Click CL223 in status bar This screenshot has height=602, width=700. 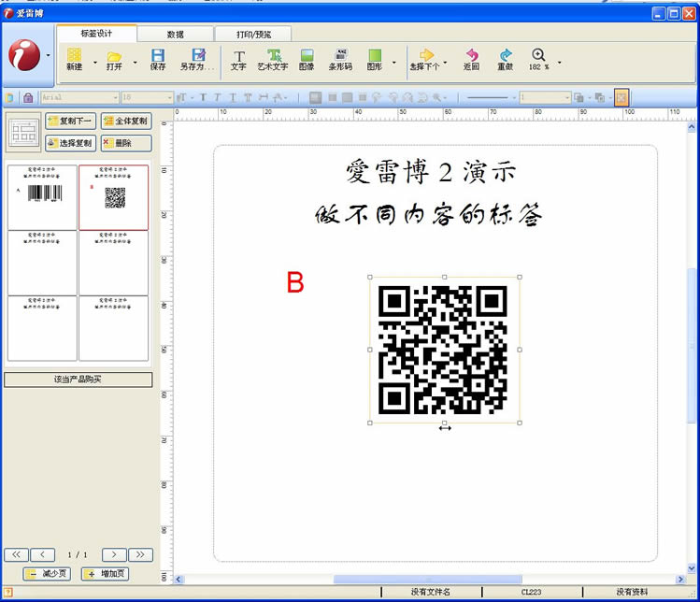[x=531, y=592]
